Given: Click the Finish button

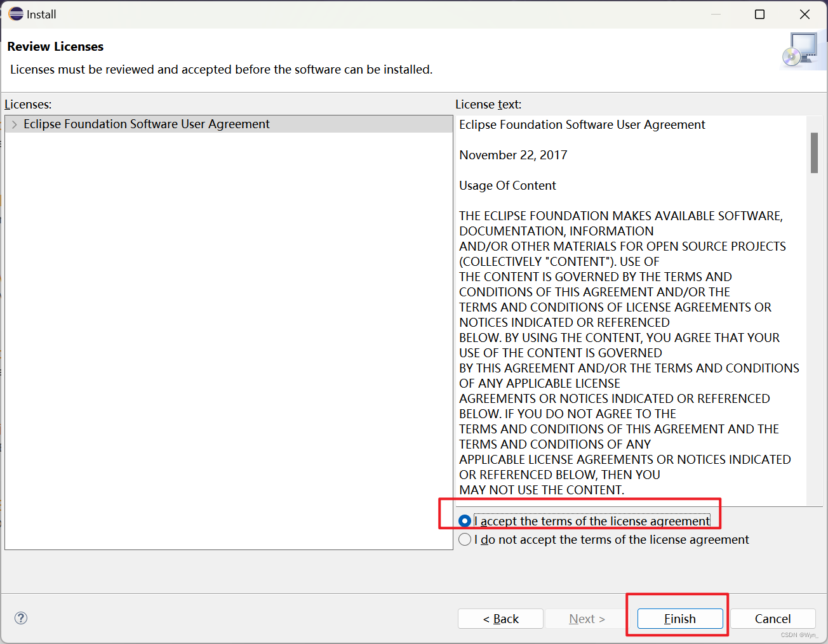Looking at the screenshot, I should 680,619.
